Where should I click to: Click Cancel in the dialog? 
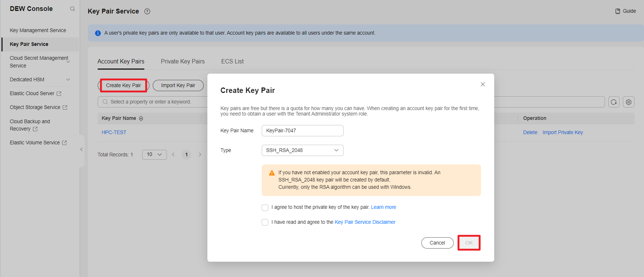pyautogui.click(x=437, y=243)
